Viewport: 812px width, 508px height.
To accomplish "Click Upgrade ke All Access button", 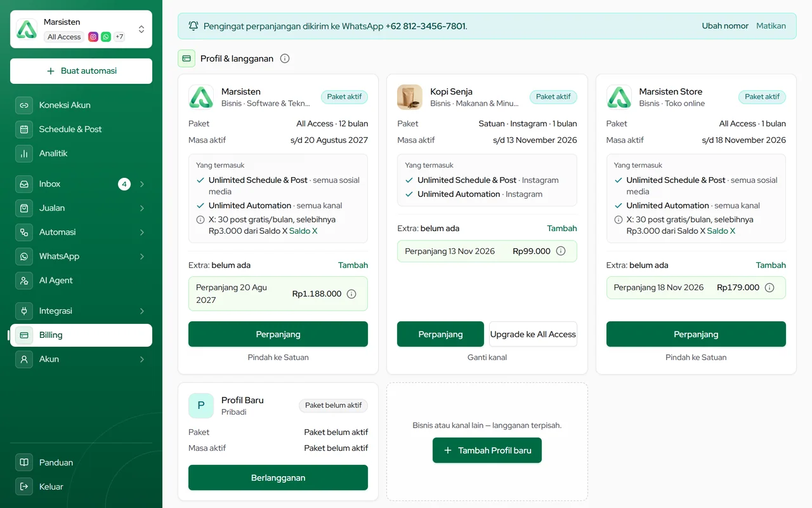I will pos(533,334).
